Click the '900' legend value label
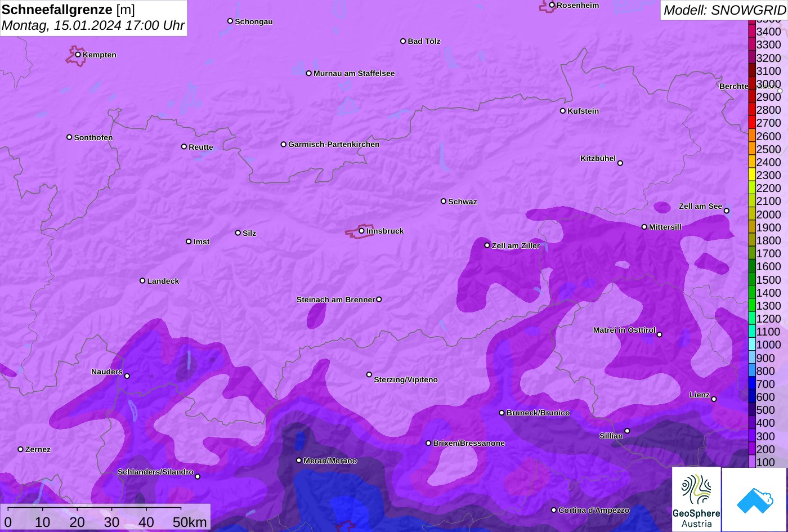788x532 pixels. pyautogui.click(x=765, y=358)
